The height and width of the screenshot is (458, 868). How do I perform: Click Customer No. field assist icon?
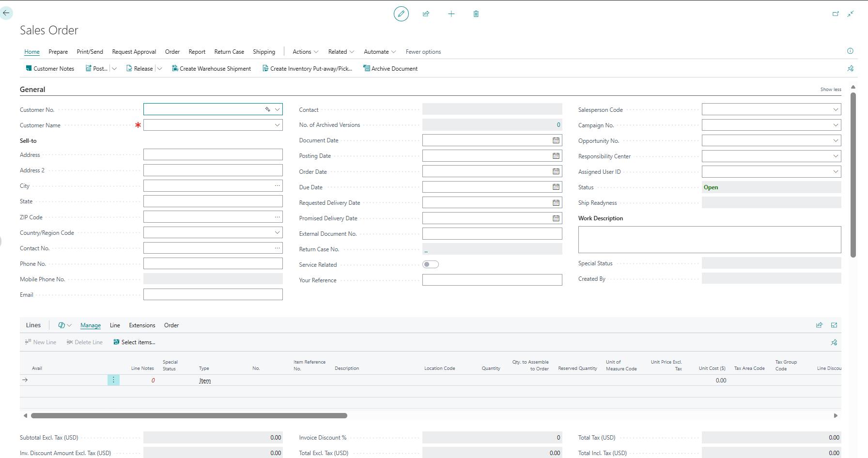[x=267, y=109]
